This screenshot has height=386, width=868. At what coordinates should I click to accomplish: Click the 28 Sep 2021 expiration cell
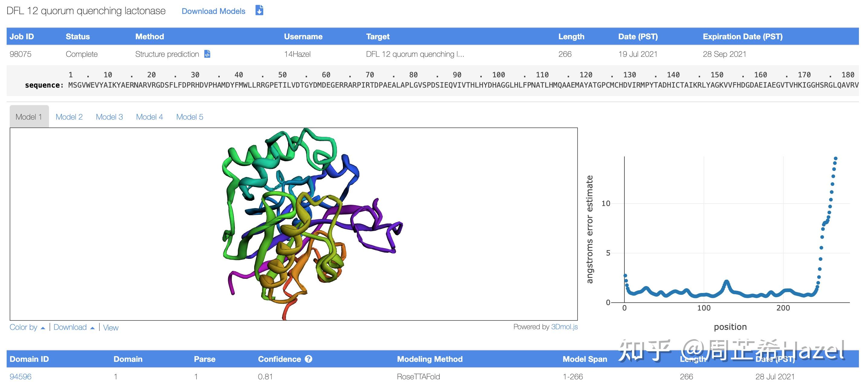tap(724, 54)
